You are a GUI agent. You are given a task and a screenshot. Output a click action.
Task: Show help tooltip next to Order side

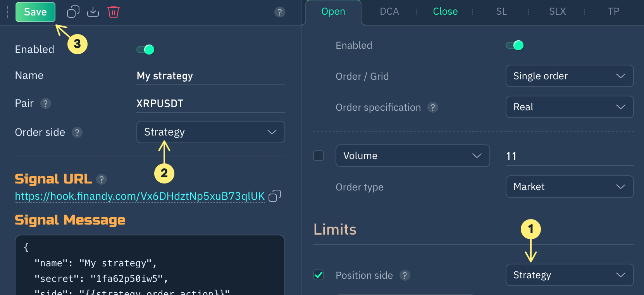[x=77, y=132]
